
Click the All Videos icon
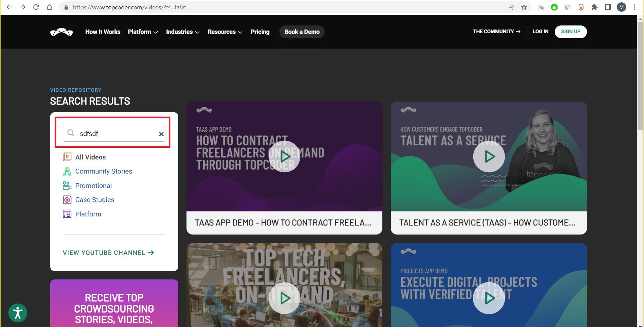67,157
